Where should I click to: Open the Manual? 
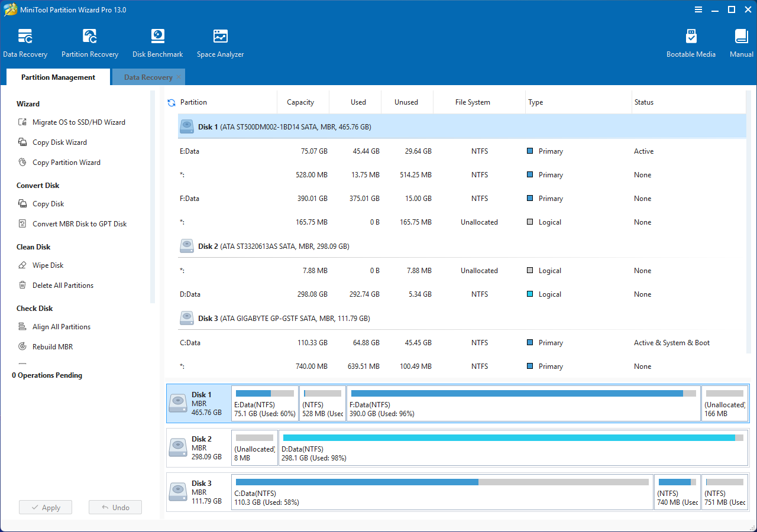[x=742, y=44]
